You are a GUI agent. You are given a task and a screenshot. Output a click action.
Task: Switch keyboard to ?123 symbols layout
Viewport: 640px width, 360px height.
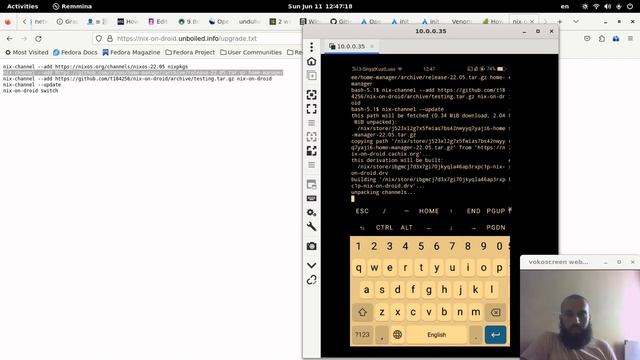362,335
